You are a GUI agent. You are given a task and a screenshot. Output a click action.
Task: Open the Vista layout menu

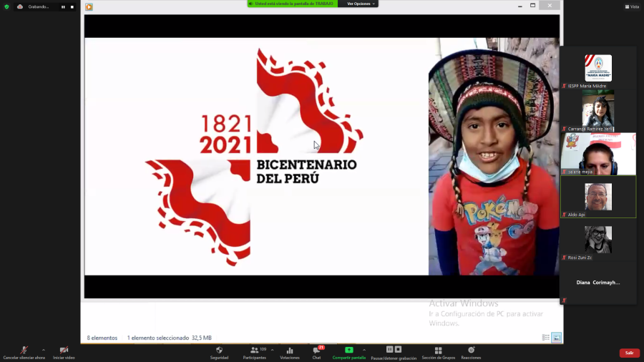coord(632,6)
